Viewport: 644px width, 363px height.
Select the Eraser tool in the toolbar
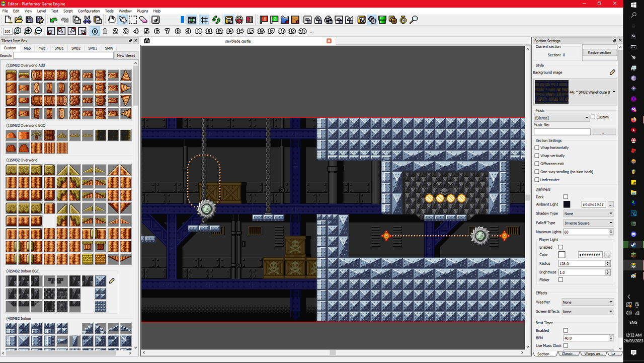tap(143, 20)
